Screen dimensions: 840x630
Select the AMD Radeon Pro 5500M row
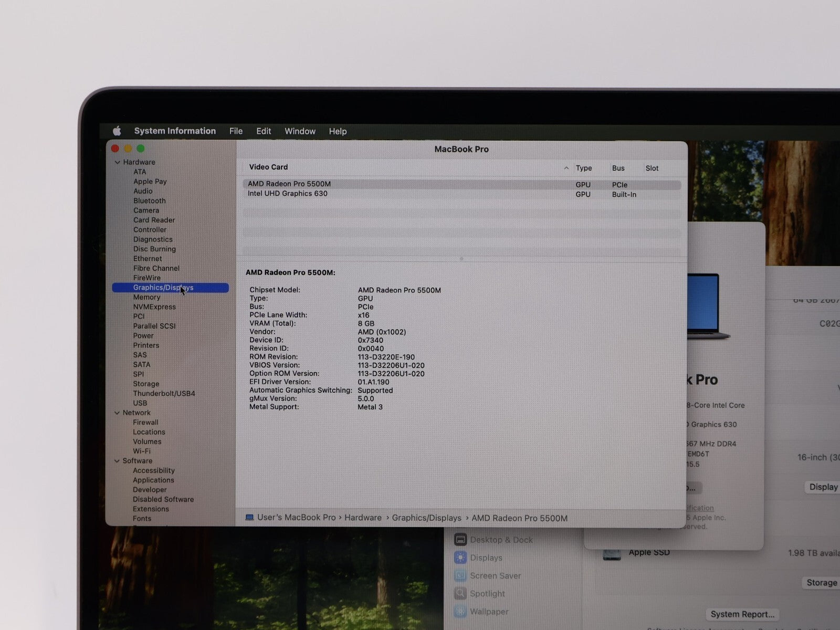[461, 184]
